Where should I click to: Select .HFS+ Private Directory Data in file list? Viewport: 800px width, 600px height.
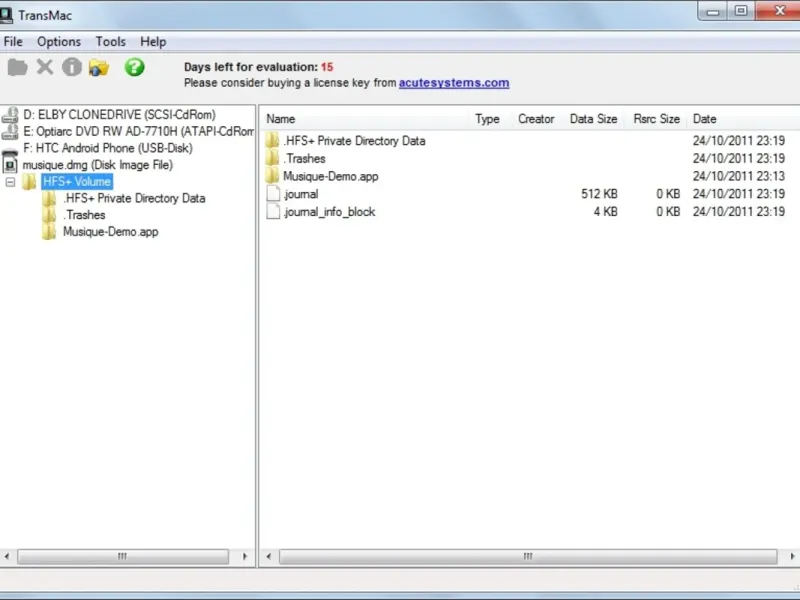tap(354, 141)
